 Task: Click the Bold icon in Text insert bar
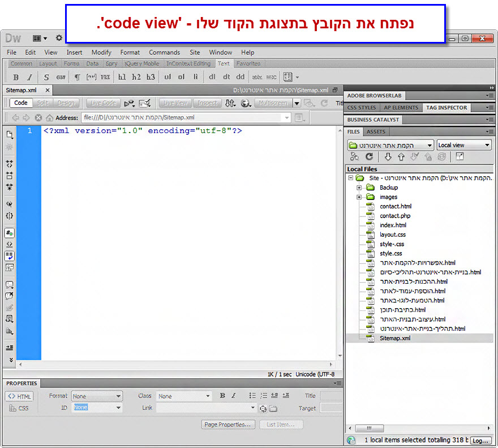[16, 77]
